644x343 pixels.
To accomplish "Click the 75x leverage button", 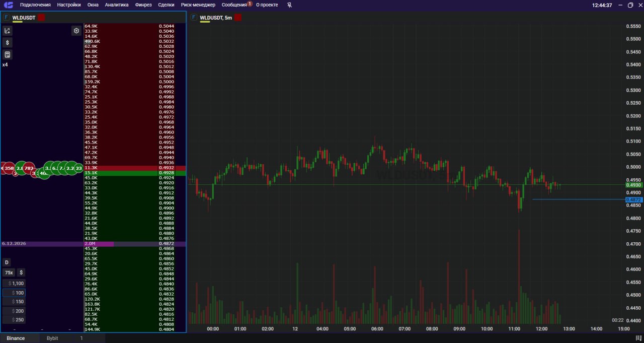I will pyautogui.click(x=9, y=272).
